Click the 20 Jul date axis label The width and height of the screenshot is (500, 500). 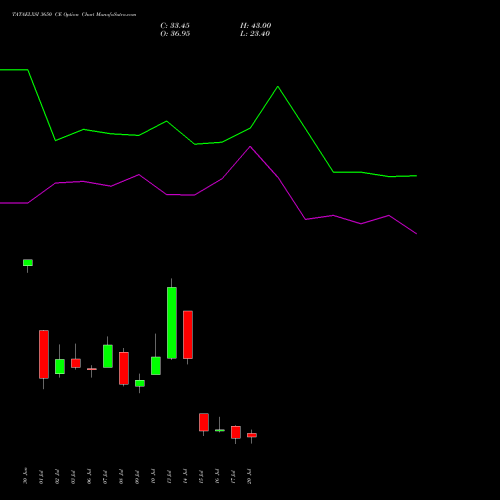[249, 477]
